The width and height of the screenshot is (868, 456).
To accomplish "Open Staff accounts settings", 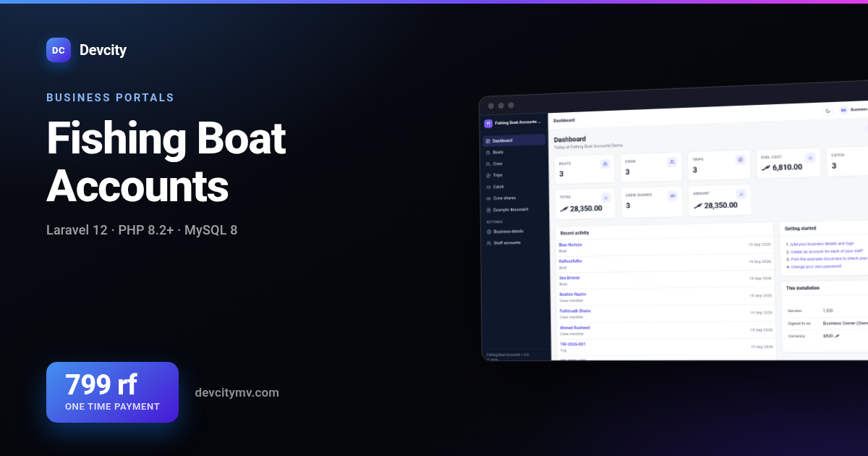I will coord(514,242).
